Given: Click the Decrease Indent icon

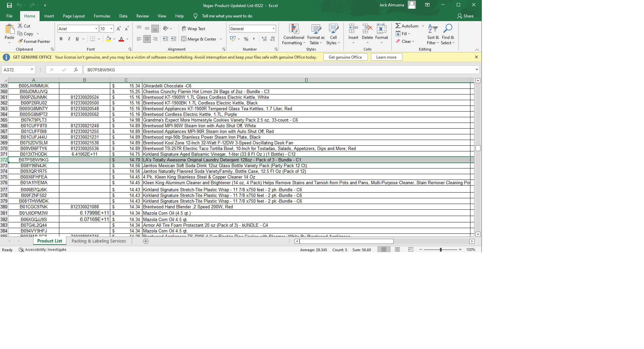Looking at the screenshot, I should pyautogui.click(x=166, y=39).
